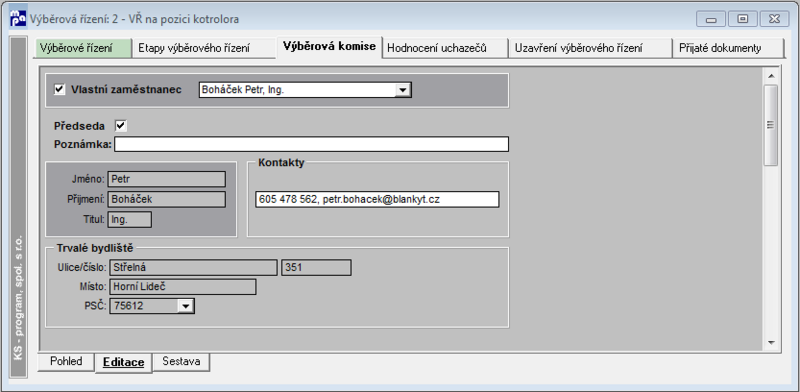Screen dimensions: 800x392
Task: Click the Místo field Horní Lideč
Action: [x=183, y=286]
